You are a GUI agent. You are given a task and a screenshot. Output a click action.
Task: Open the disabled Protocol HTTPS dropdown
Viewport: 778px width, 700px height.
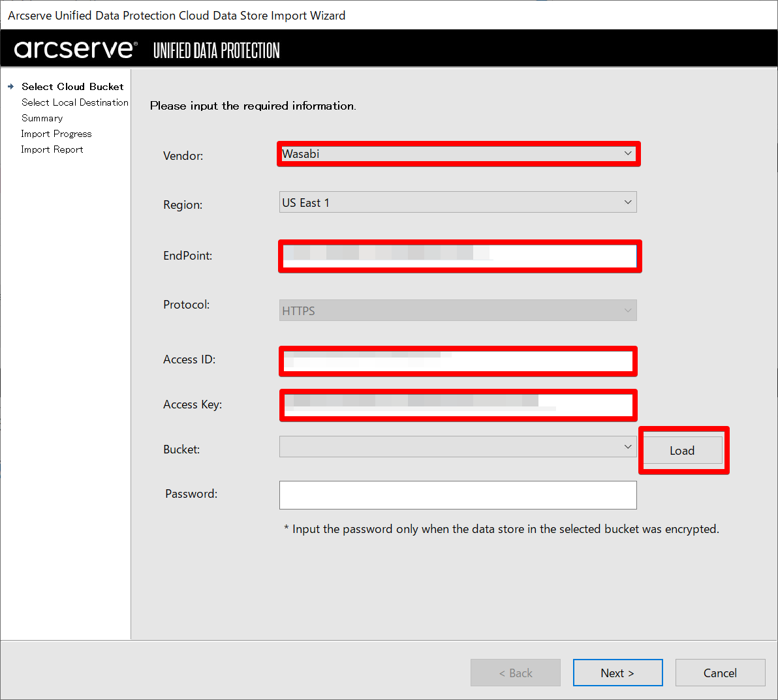(x=458, y=311)
